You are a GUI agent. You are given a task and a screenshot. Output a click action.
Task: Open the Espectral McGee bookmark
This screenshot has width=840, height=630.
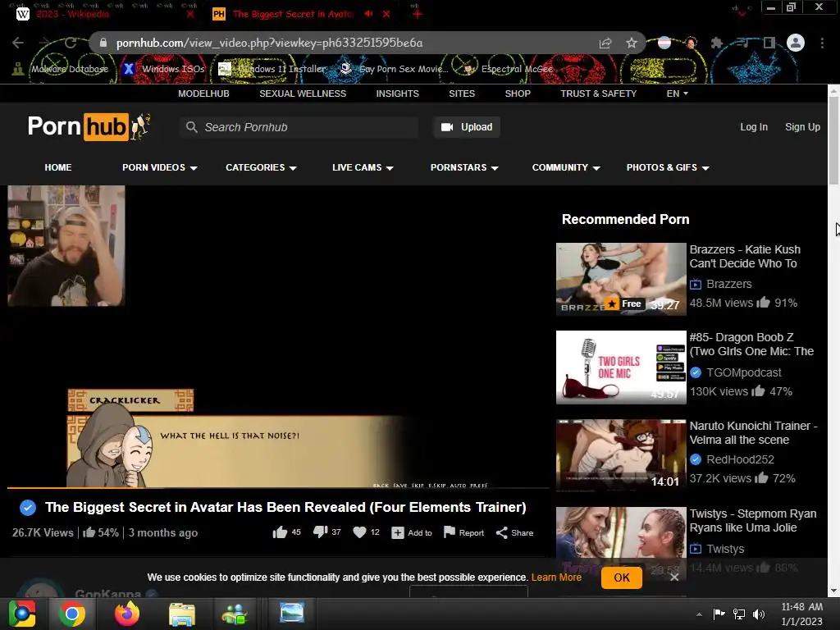[x=509, y=69]
